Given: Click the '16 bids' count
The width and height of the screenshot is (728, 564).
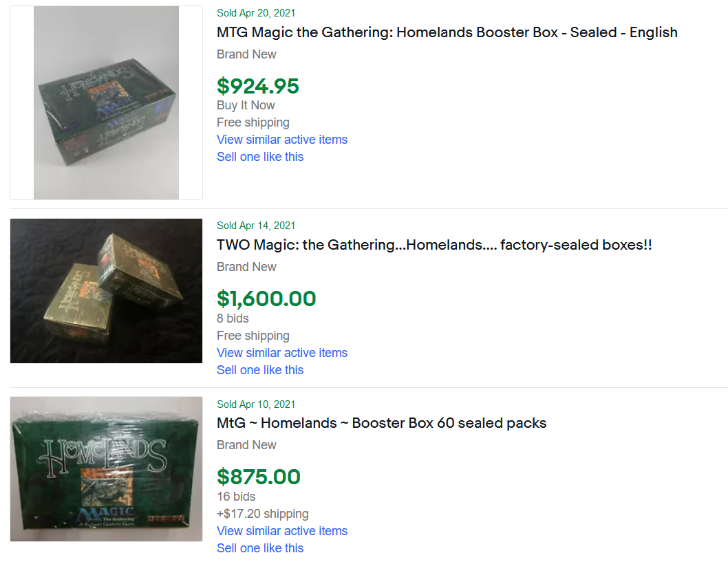Looking at the screenshot, I should [236, 497].
